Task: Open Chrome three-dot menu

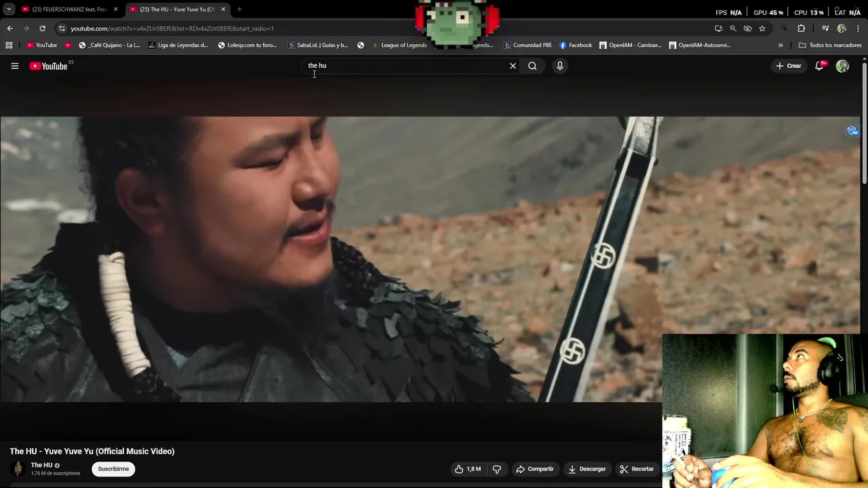Action: pyautogui.click(x=857, y=28)
